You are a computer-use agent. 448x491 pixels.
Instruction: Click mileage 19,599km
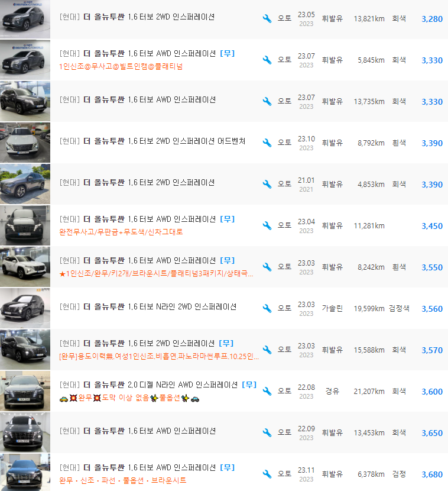(x=369, y=309)
